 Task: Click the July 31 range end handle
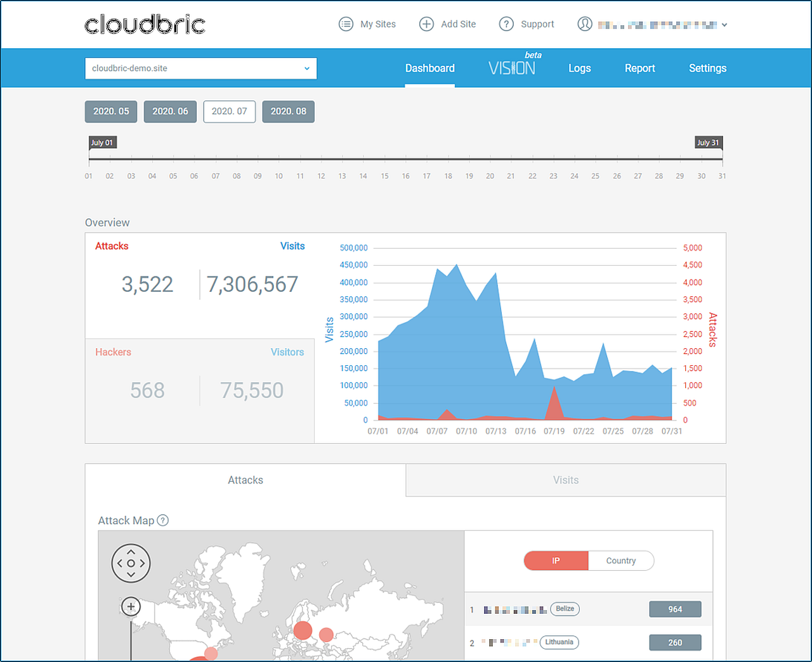click(x=709, y=143)
